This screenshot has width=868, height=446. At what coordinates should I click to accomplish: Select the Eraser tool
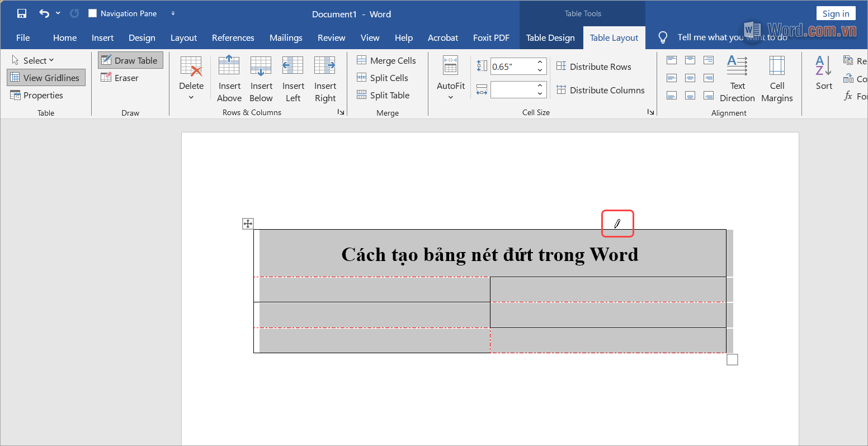120,78
